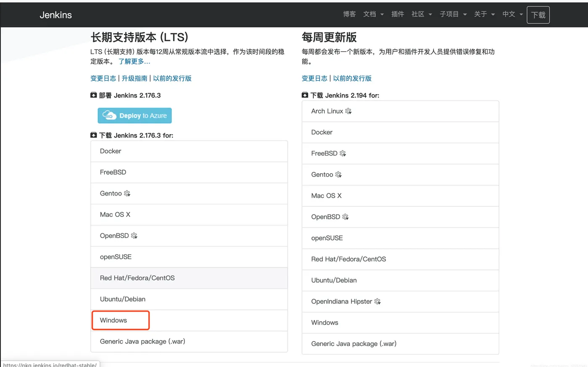Choose OpenBSD in the LTS 2.176.3 list
The height and width of the screenshot is (367, 588).
coord(189,236)
